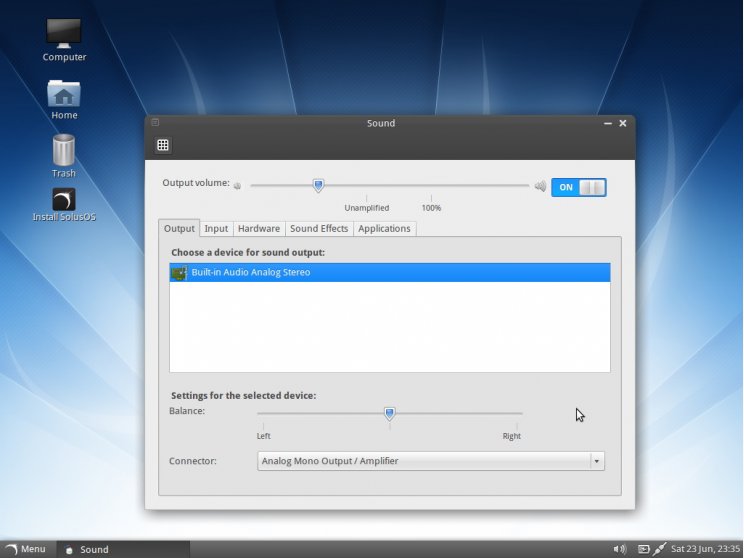Click the Unamplified mark label

(367, 208)
